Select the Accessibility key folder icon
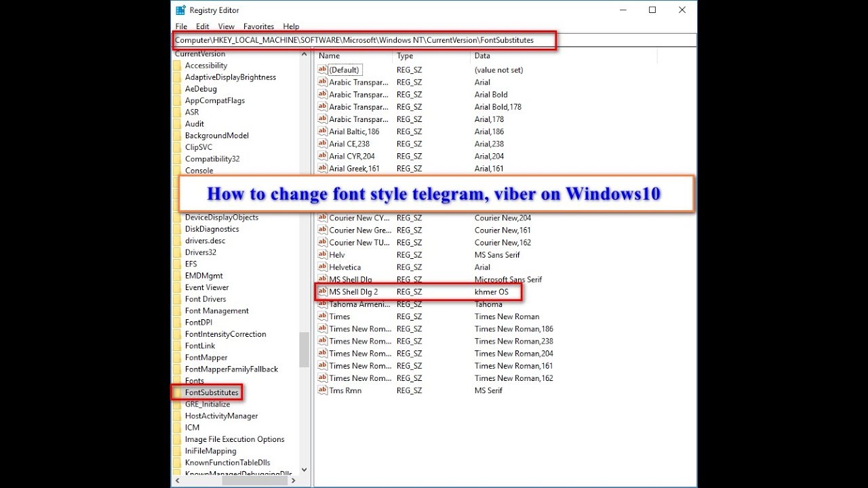868x488 pixels. click(x=177, y=66)
